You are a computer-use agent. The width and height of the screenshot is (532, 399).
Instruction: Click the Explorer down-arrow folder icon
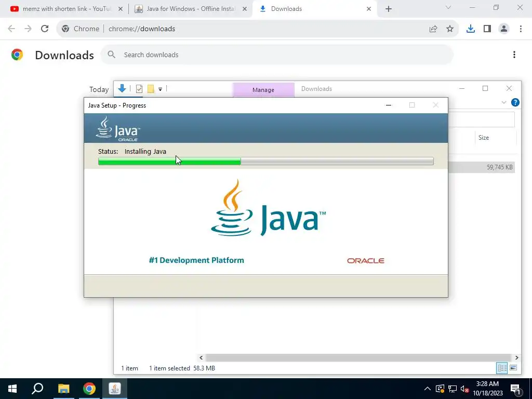tap(122, 88)
